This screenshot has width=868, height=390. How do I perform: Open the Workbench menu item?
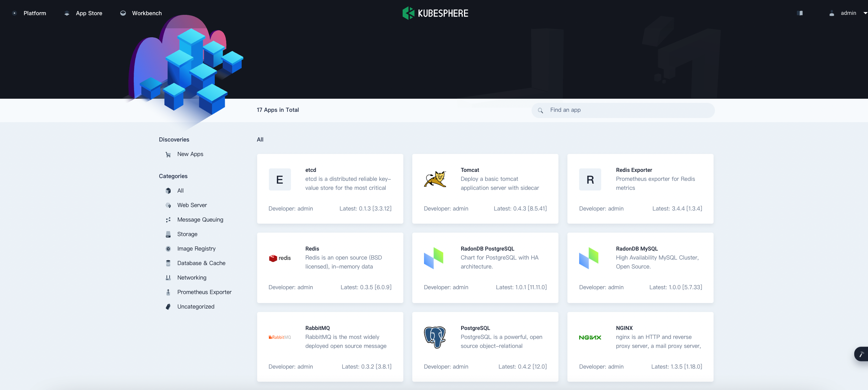[147, 13]
